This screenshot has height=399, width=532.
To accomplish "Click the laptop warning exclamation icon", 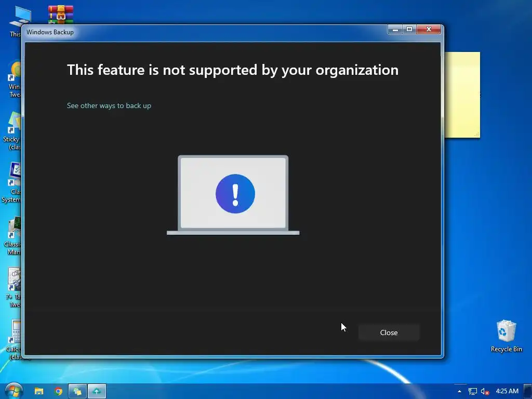I will (235, 194).
